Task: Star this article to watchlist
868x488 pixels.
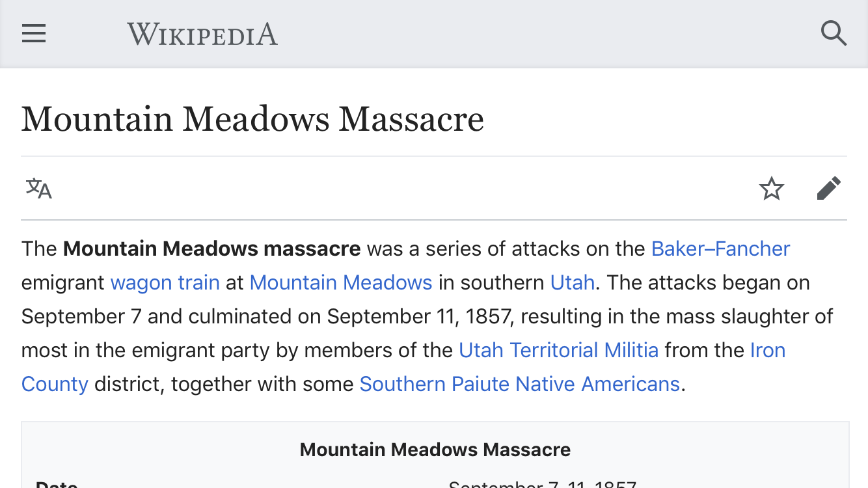Action: [772, 189]
